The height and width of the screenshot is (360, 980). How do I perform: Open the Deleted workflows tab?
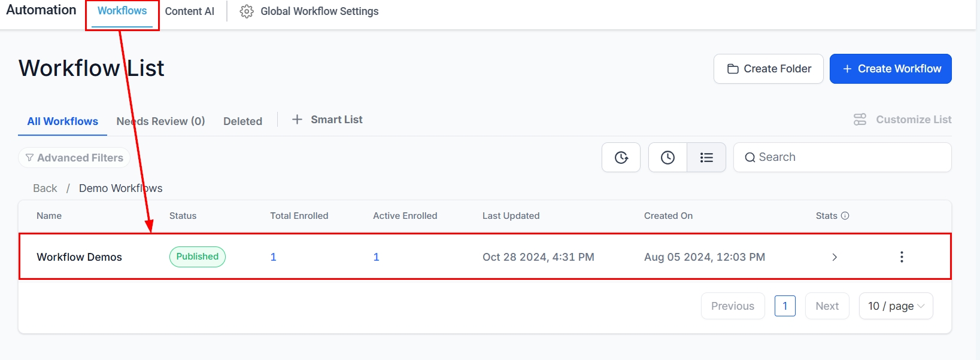click(x=242, y=121)
